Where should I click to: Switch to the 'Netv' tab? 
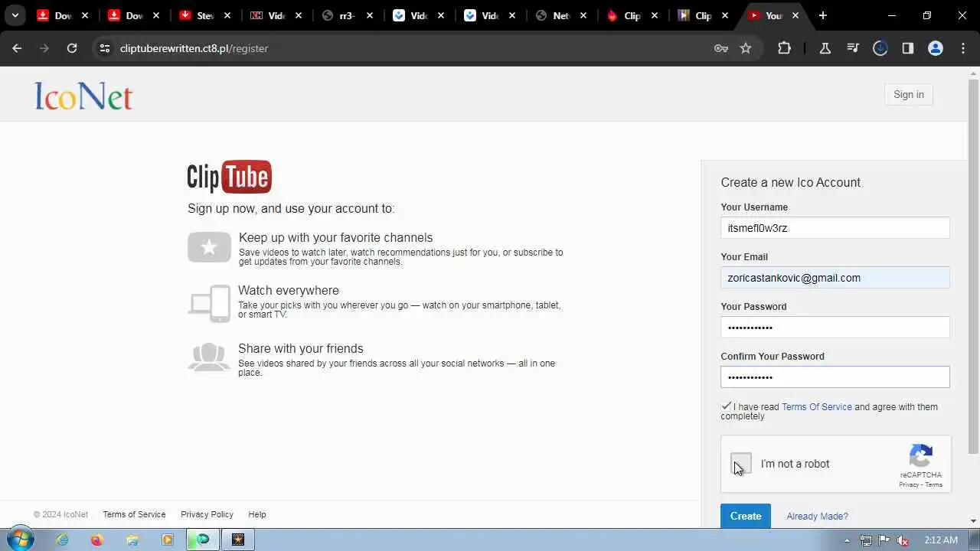(561, 15)
